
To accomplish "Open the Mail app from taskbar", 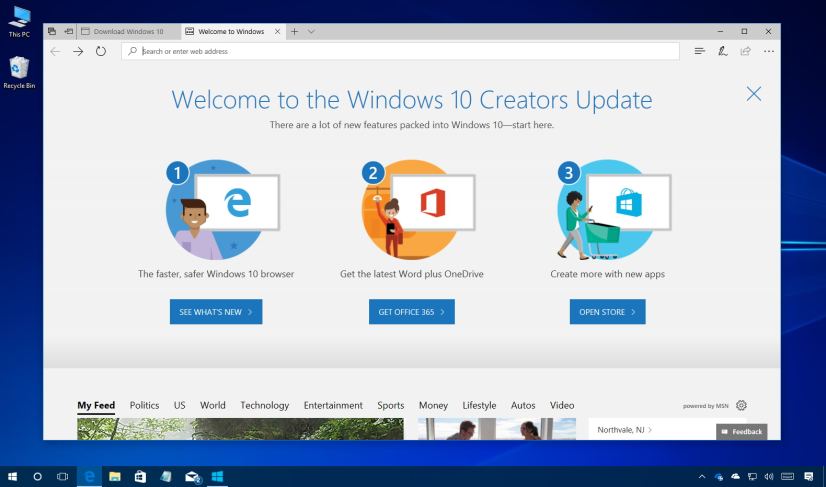I will click(192, 476).
